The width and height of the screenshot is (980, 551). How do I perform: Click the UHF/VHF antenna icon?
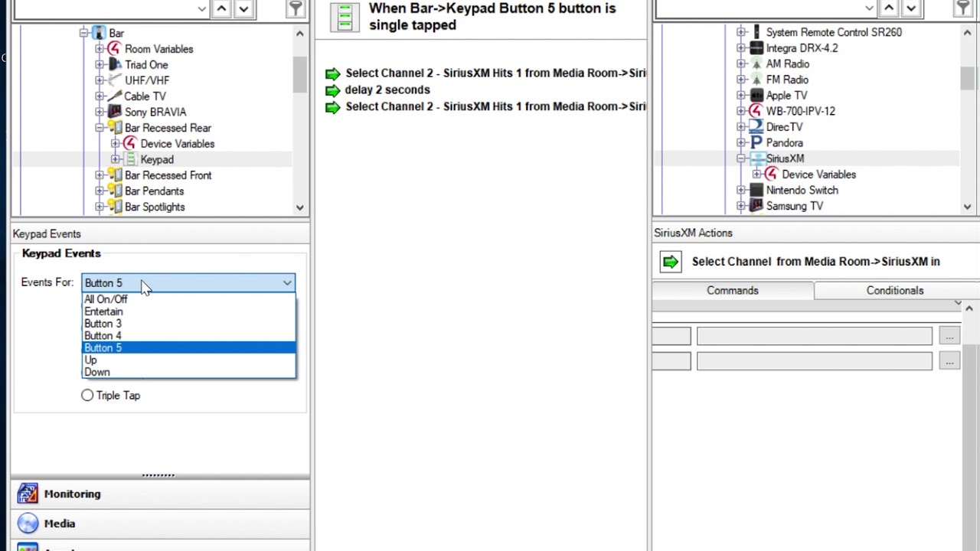pos(114,80)
